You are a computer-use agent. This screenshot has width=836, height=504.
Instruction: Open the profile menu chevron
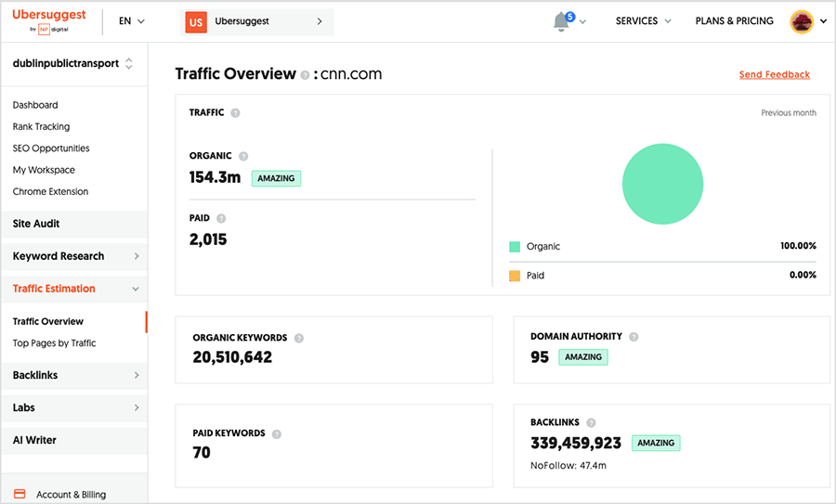pos(824,21)
